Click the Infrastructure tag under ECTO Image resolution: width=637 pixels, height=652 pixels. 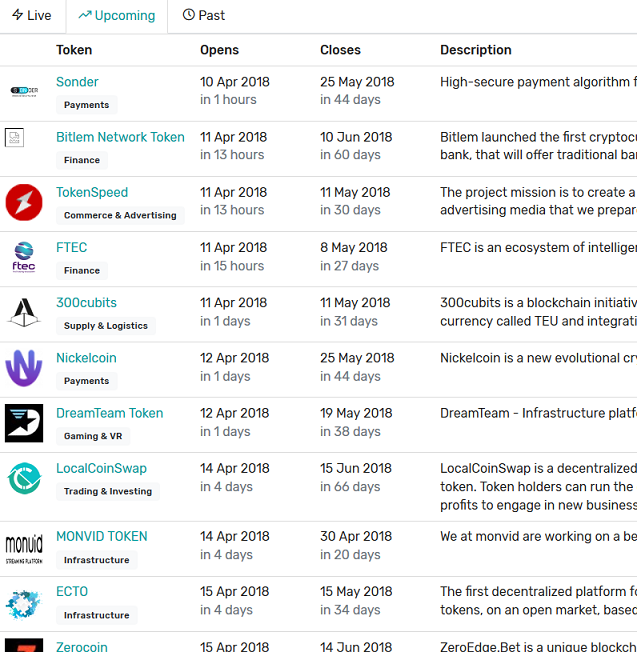(96, 615)
